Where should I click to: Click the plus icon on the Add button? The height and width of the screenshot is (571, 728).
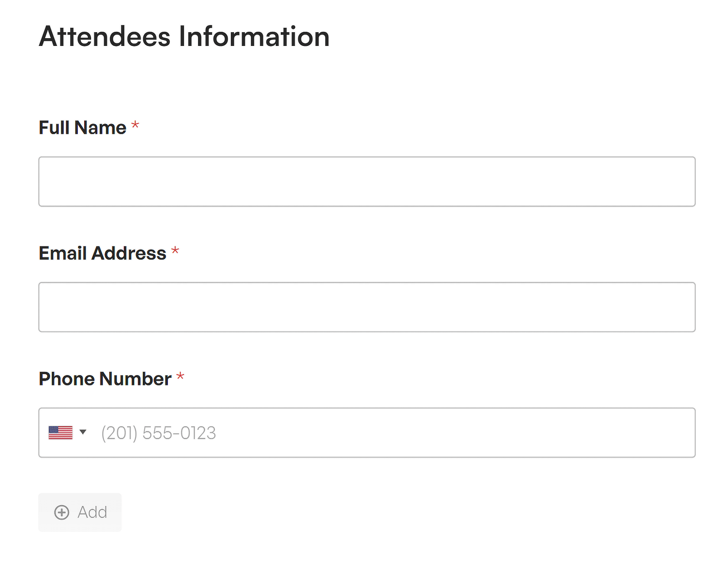pos(61,512)
